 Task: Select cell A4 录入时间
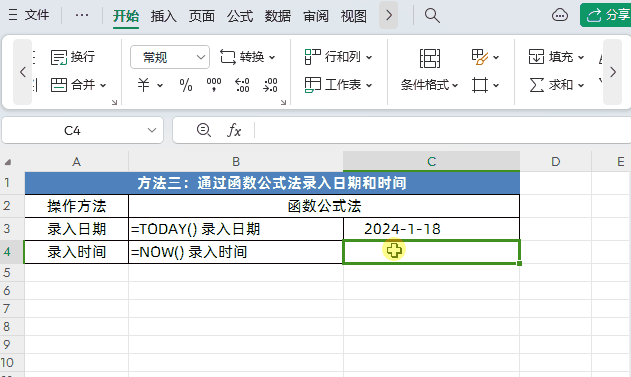coord(76,252)
